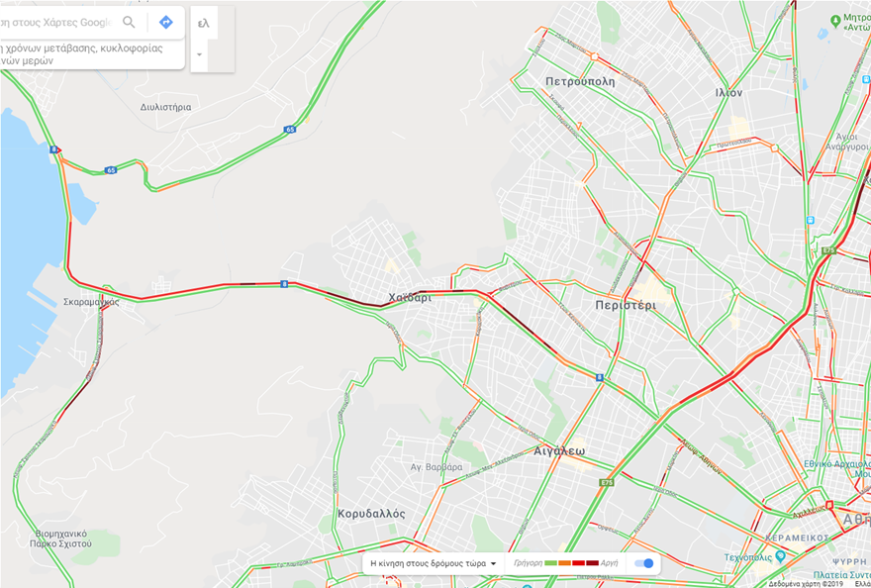Screen dimensions: 871x588
Task: Click the Χαϊδάρι place label
Action: coord(410,298)
